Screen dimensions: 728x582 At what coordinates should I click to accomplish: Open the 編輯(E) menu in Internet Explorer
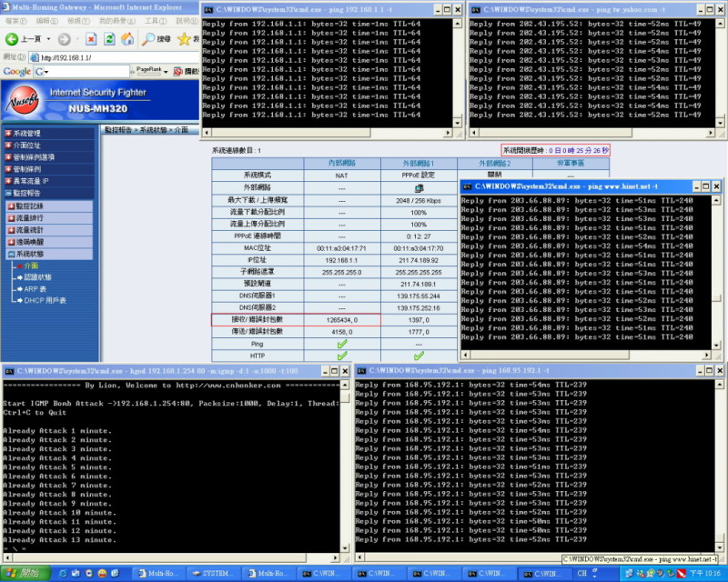point(47,21)
